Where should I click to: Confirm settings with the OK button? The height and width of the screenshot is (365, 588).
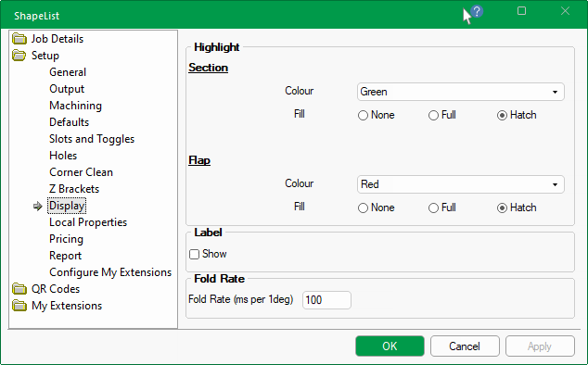[390, 346]
